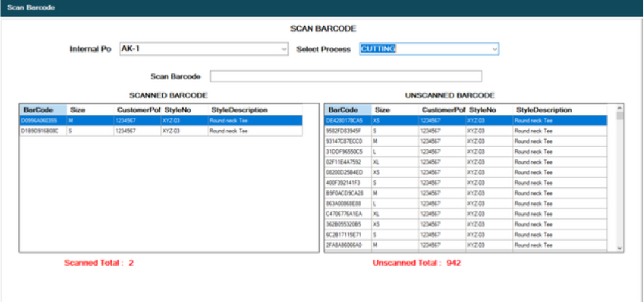This screenshot has height=302, width=644.
Task: Focus the Scan Barcode input field
Action: [346, 76]
